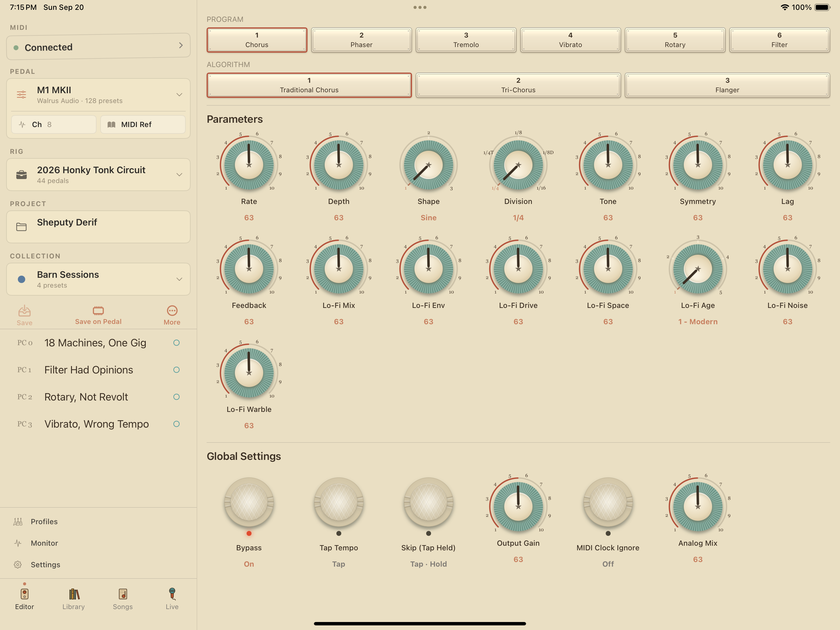Select the Rotary program tab
Viewport: 840px width, 630px height.
(x=675, y=40)
